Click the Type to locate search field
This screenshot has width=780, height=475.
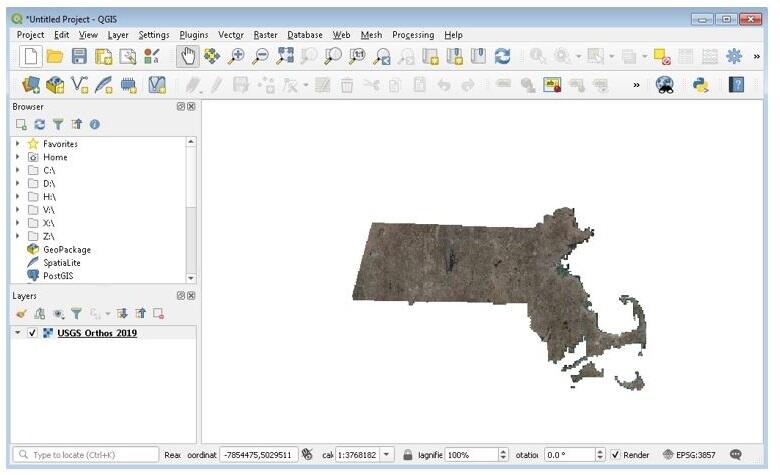click(82, 454)
